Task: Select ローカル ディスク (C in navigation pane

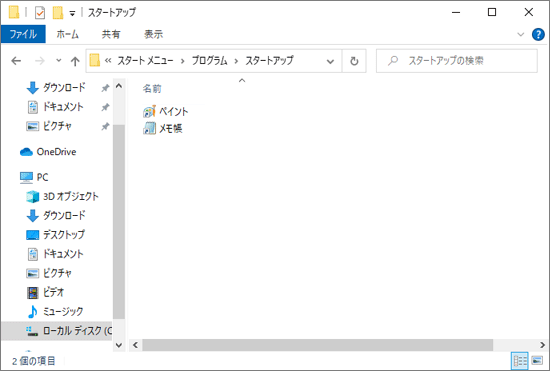Action: 56,331
